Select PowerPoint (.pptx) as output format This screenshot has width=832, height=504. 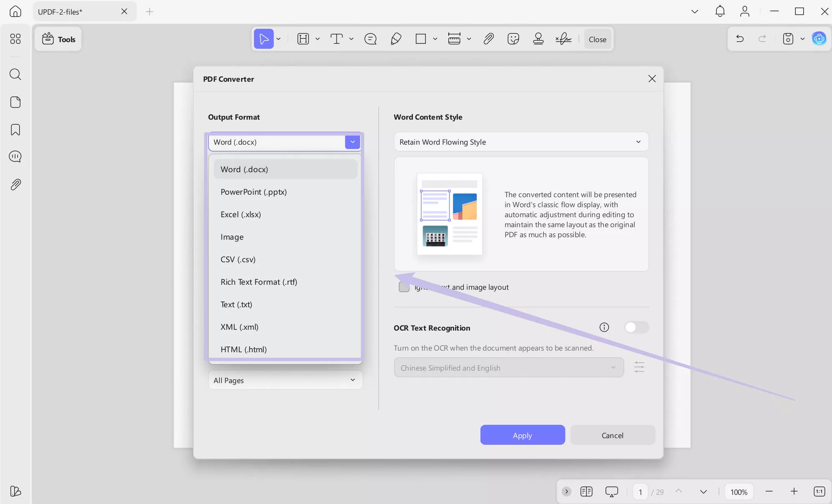253,192
